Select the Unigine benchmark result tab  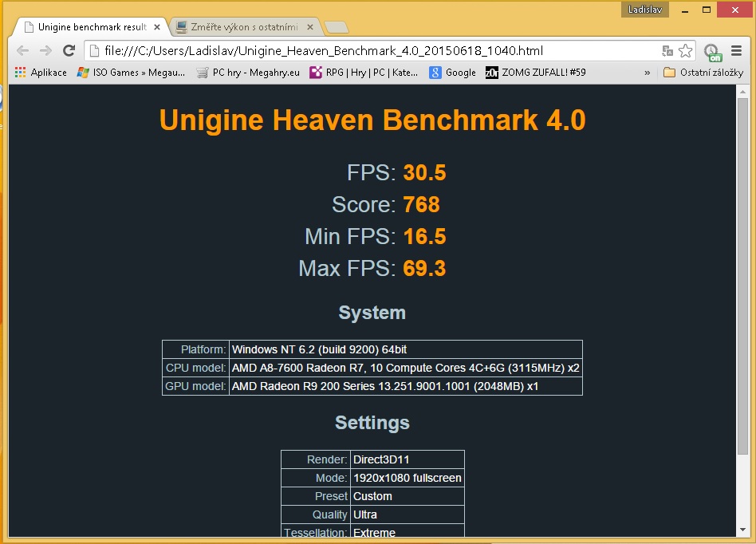point(88,27)
